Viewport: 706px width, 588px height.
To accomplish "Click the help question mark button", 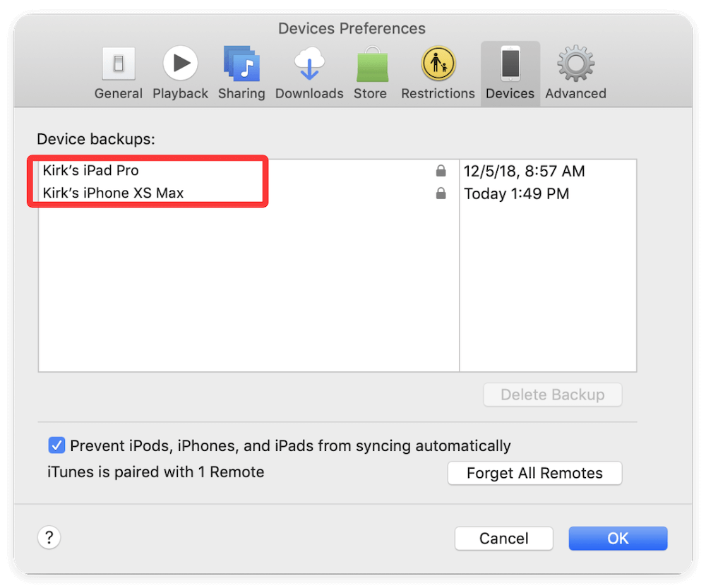I will pos(49,537).
